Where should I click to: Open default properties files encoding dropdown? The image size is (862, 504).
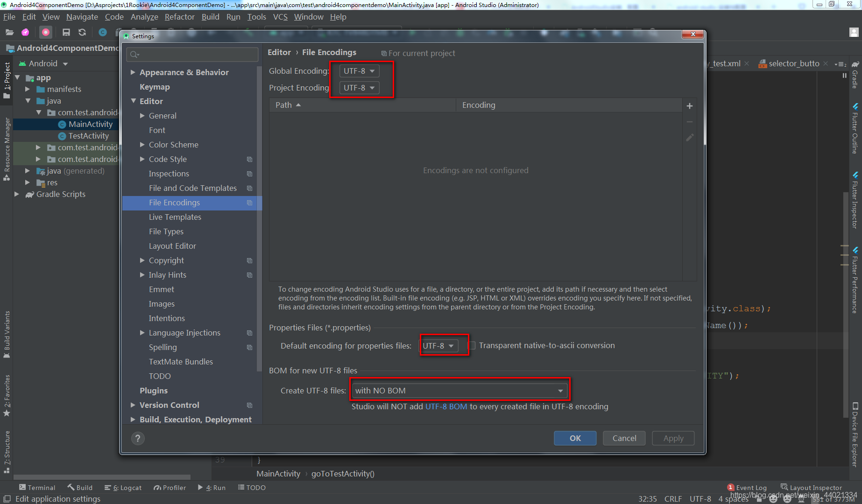[439, 346]
